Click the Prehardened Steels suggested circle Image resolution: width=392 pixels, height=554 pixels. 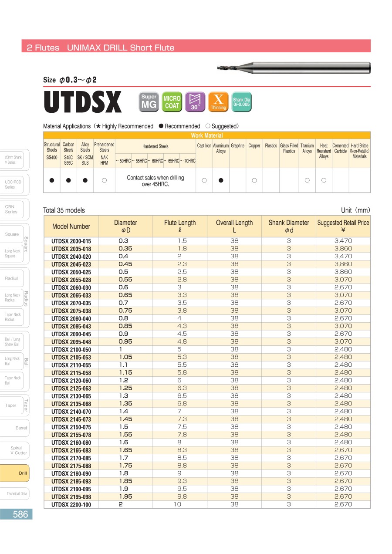pos(105,180)
